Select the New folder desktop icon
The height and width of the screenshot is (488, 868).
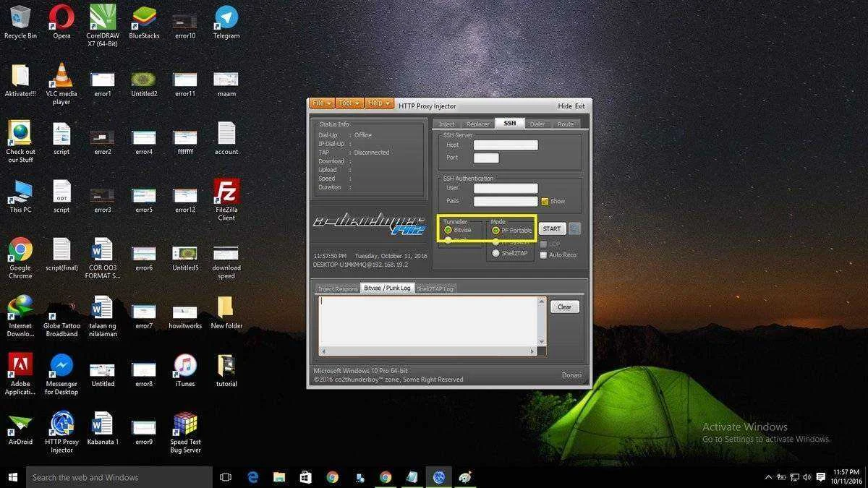click(226, 312)
